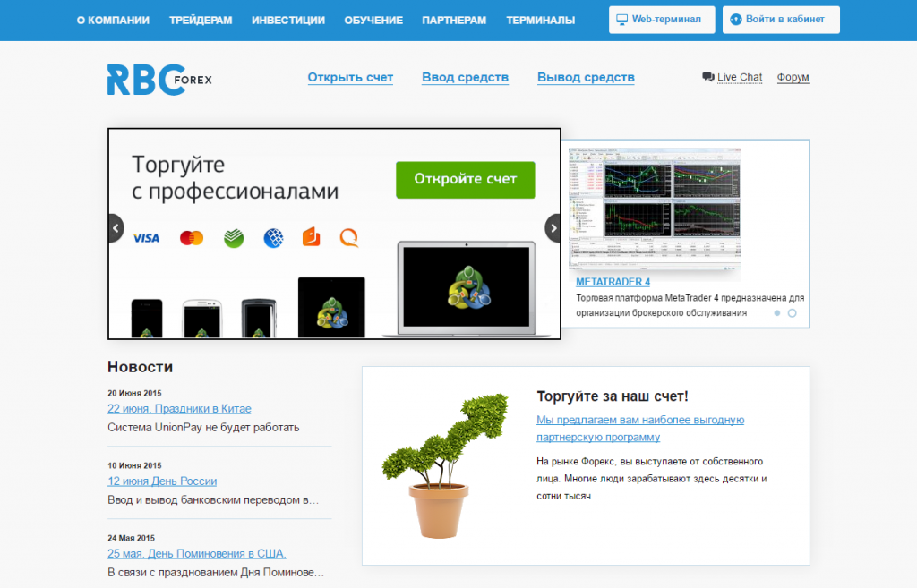The width and height of the screenshot is (917, 588).
Task: Click the MasterCard payment icon
Action: click(192, 238)
